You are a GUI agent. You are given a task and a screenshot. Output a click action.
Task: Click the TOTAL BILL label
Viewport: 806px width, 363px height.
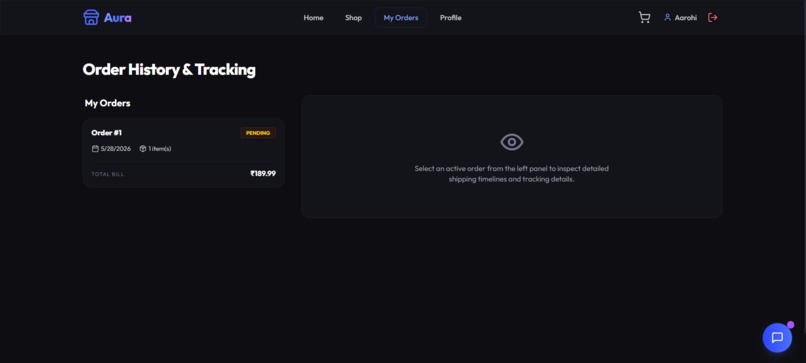click(x=108, y=174)
